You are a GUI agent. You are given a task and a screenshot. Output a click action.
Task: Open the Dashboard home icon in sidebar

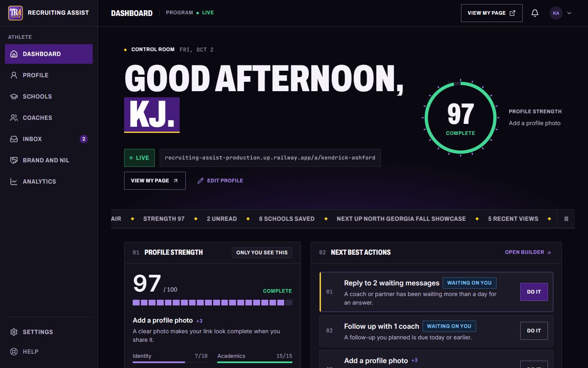(14, 54)
